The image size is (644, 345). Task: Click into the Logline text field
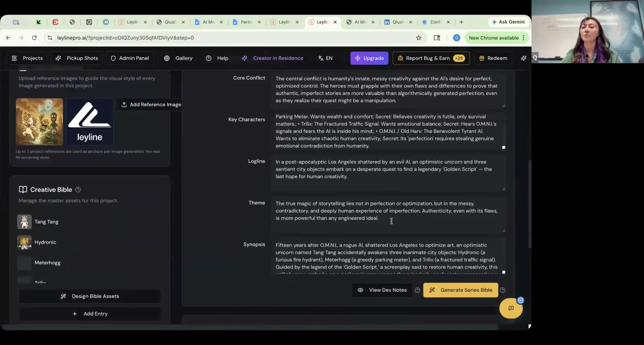(388, 173)
